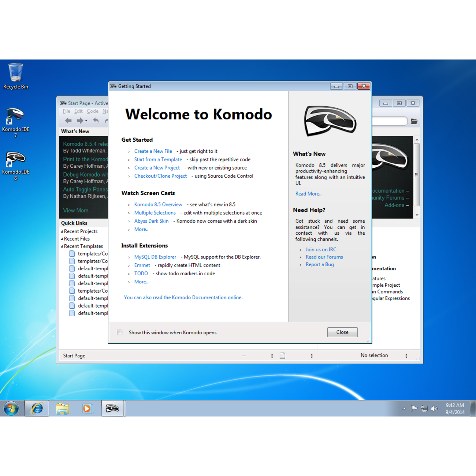476x476 pixels.
Task: Click 'Read More..' under What's New
Action: coord(309,194)
